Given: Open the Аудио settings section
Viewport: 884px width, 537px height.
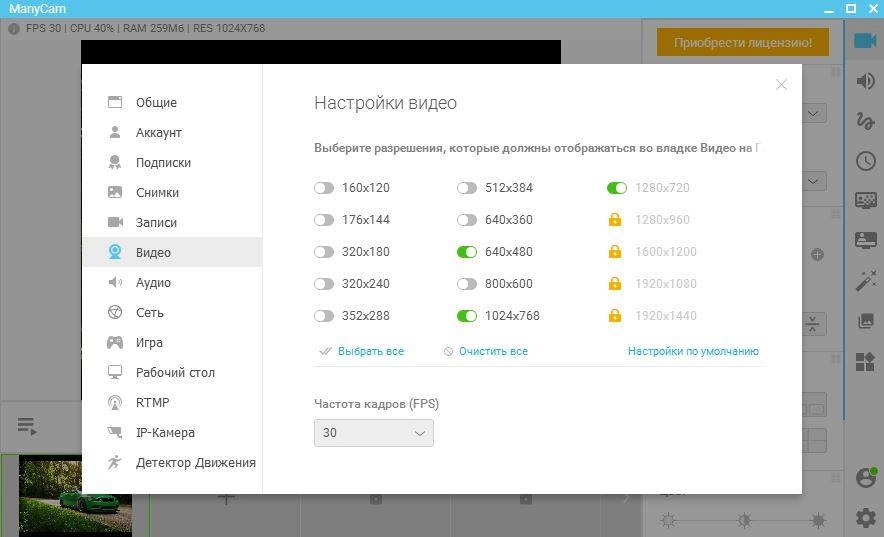Looking at the screenshot, I should pos(173,282).
